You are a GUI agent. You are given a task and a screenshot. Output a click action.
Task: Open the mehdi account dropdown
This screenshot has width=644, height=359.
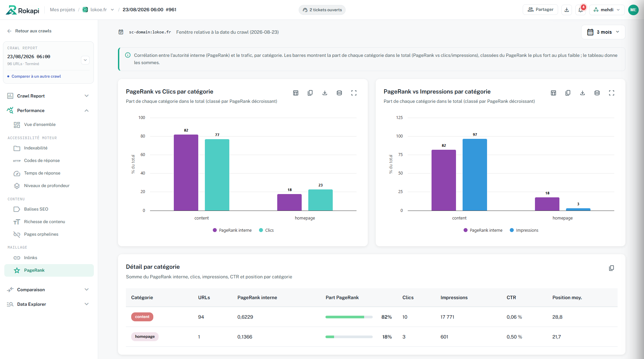pyautogui.click(x=607, y=10)
